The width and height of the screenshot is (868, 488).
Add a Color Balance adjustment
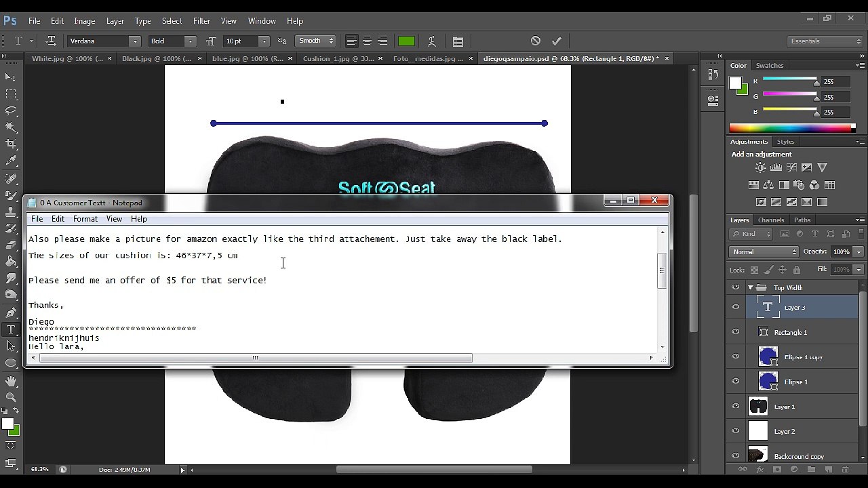click(x=768, y=185)
